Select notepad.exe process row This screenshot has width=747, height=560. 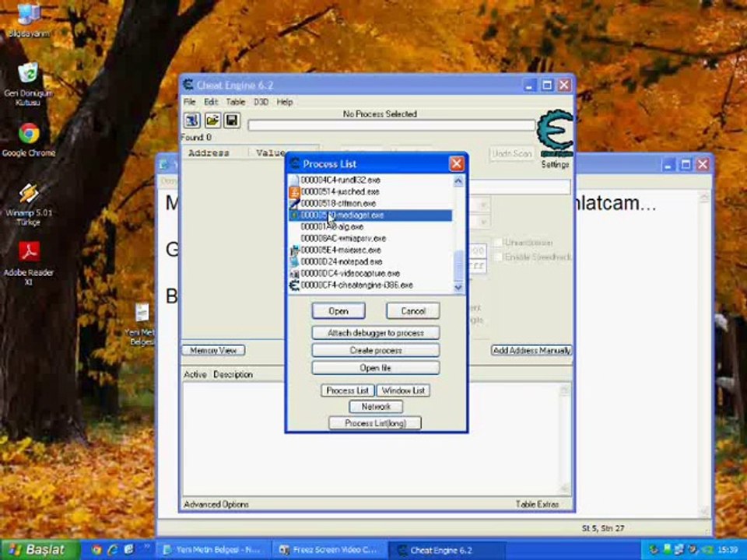click(370, 262)
